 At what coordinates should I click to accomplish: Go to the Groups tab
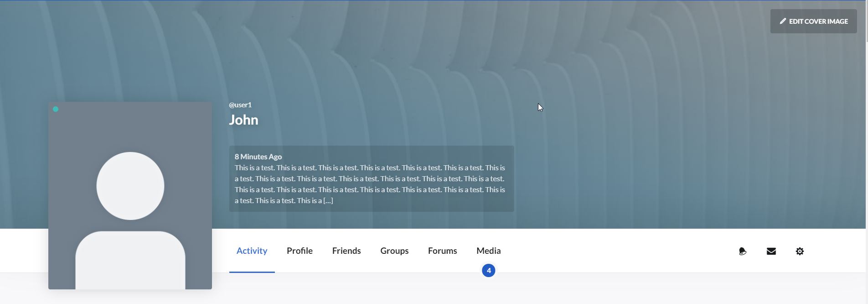click(x=394, y=251)
